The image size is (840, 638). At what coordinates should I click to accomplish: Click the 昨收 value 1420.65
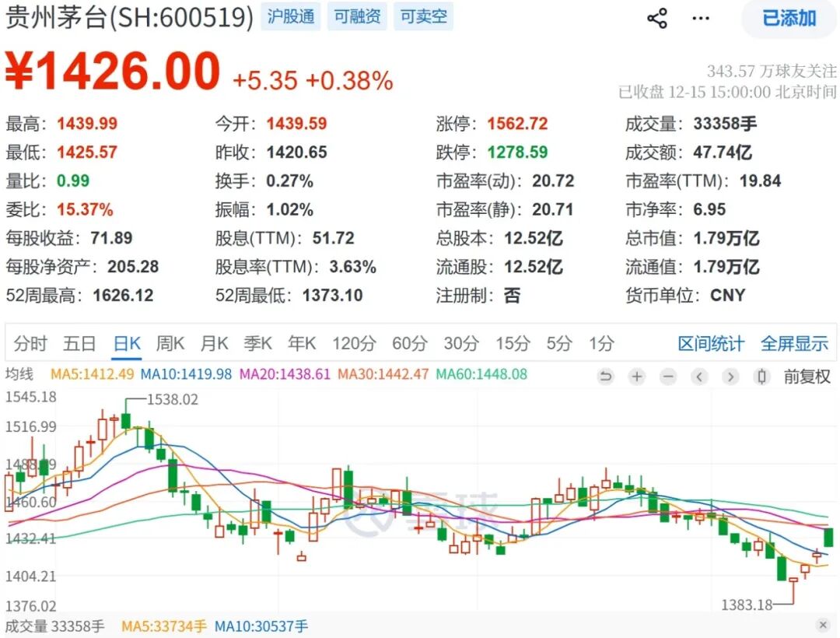point(297,152)
